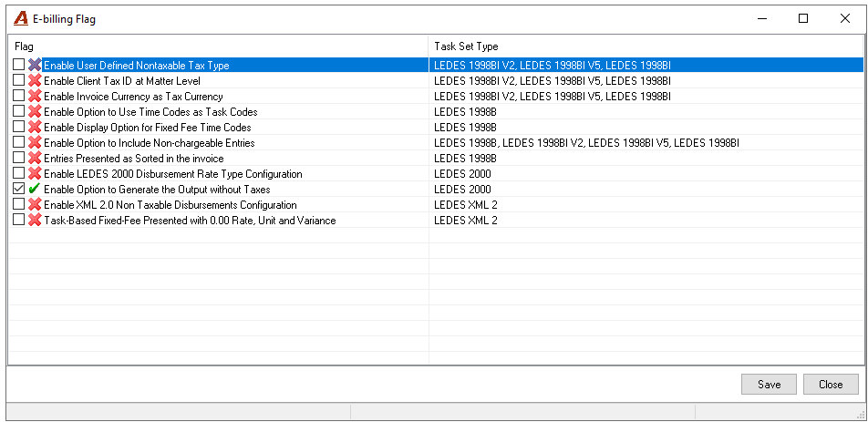Click task set cell for Enable Client Tax ID row

pos(646,81)
